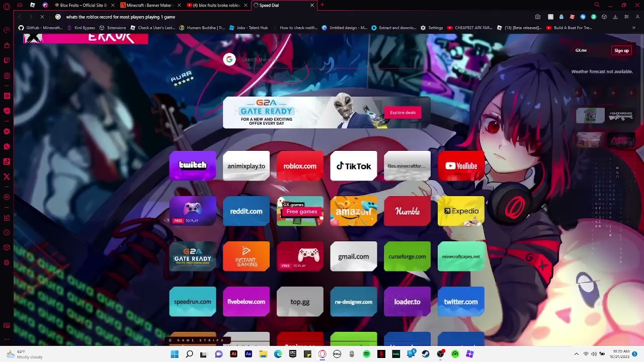Open the minecraftcapes.net speed dial tile
Image resolution: width=644 pixels, height=362 pixels.
click(461, 256)
